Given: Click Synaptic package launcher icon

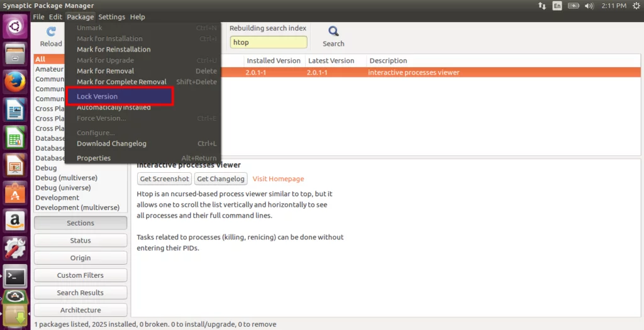Looking at the screenshot, I should point(15,315).
